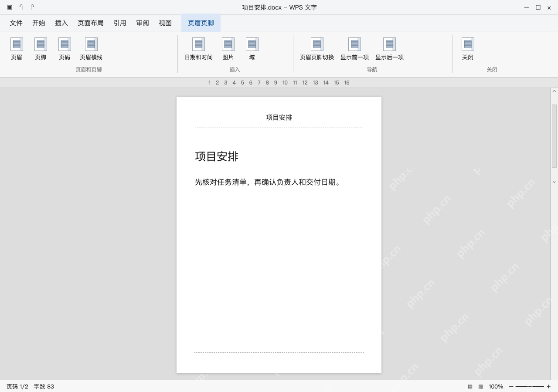Image resolution: width=558 pixels, height=392 pixels.
Task: Switch to second view mode icon in status bar
Action: [x=480, y=386]
